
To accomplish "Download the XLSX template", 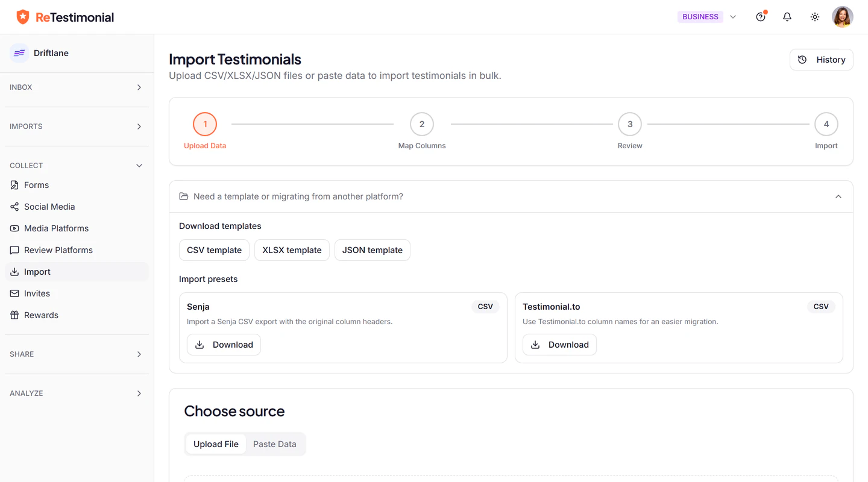I will [292, 250].
